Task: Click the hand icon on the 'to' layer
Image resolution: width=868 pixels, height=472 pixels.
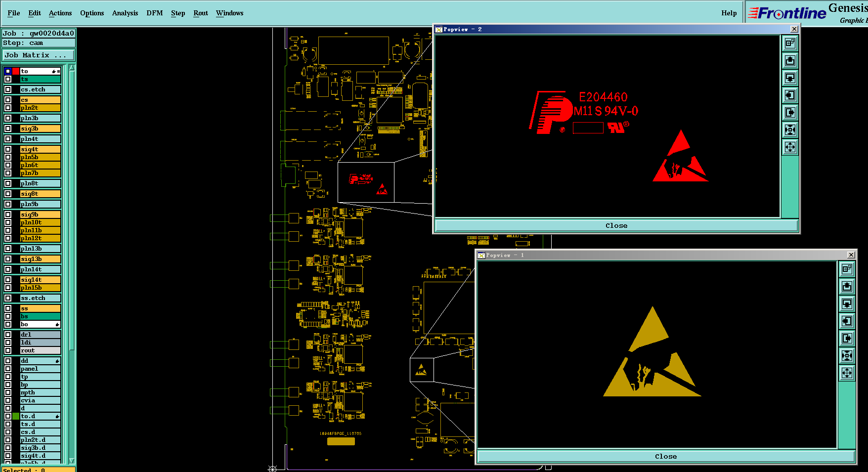Action: pyautogui.click(x=54, y=72)
